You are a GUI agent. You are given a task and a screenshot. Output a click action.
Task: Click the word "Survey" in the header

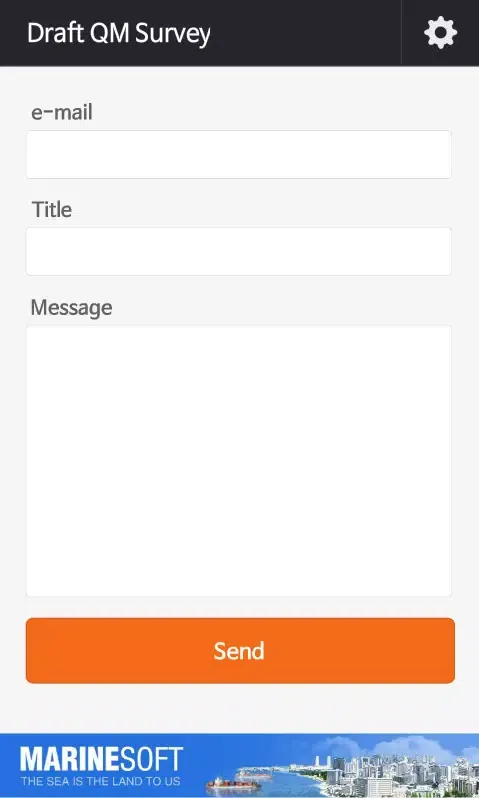click(x=173, y=34)
